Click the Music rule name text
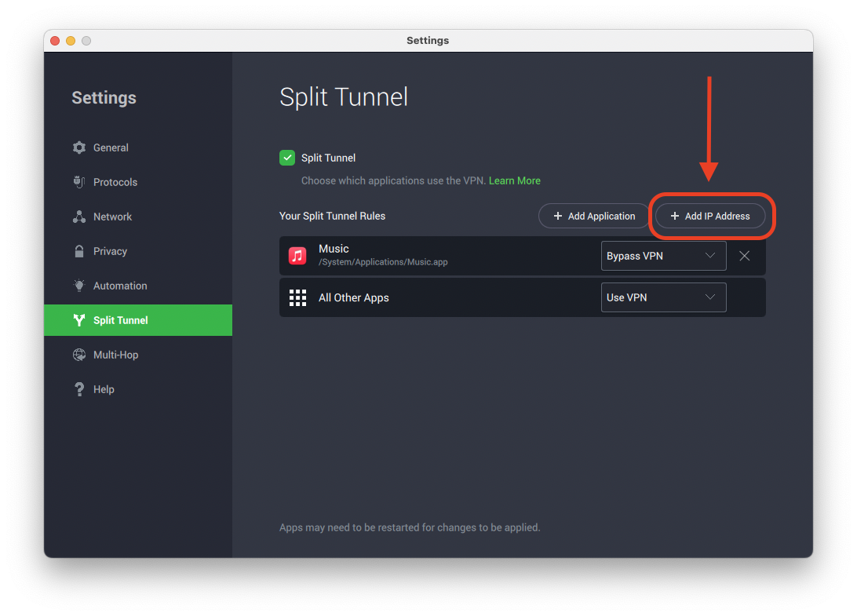Screen dimensions: 857x616 (334, 249)
